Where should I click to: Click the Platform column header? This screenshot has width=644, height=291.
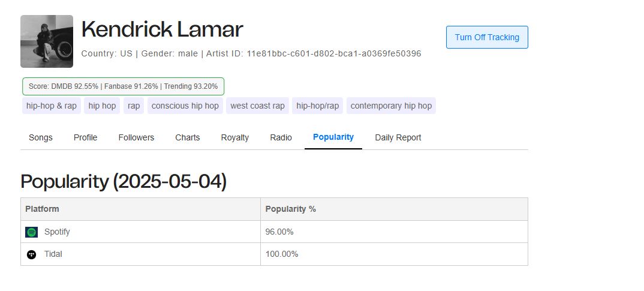[42, 209]
